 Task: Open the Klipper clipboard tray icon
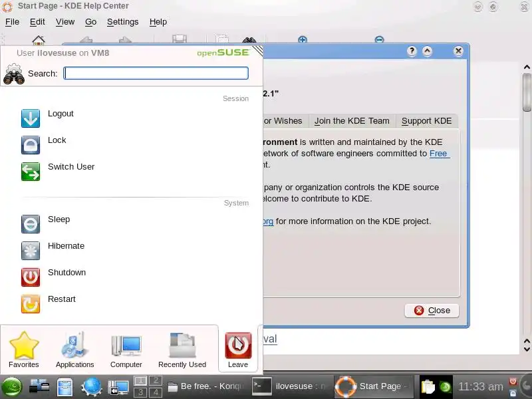click(x=428, y=387)
